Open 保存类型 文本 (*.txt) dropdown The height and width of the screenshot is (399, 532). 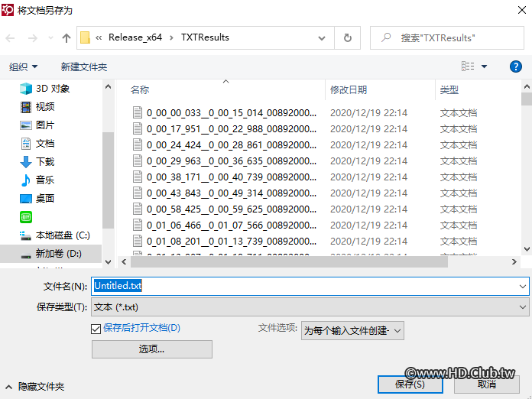(310, 307)
